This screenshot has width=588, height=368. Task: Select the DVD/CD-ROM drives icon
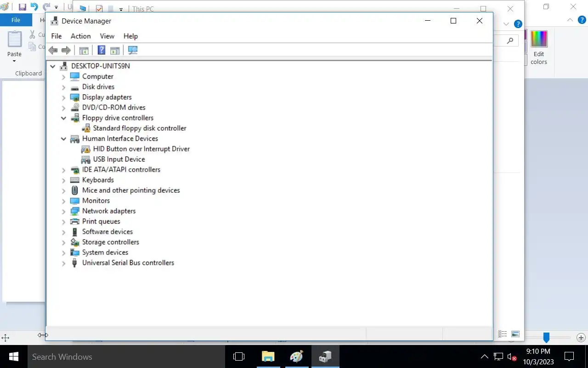click(74, 108)
